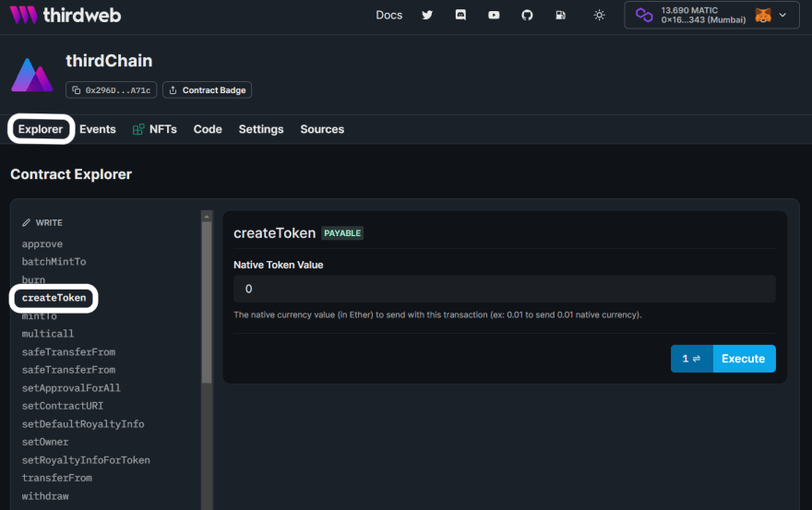The width and height of the screenshot is (812, 510).
Task: Select the setApprovalForAll function
Action: tap(71, 388)
